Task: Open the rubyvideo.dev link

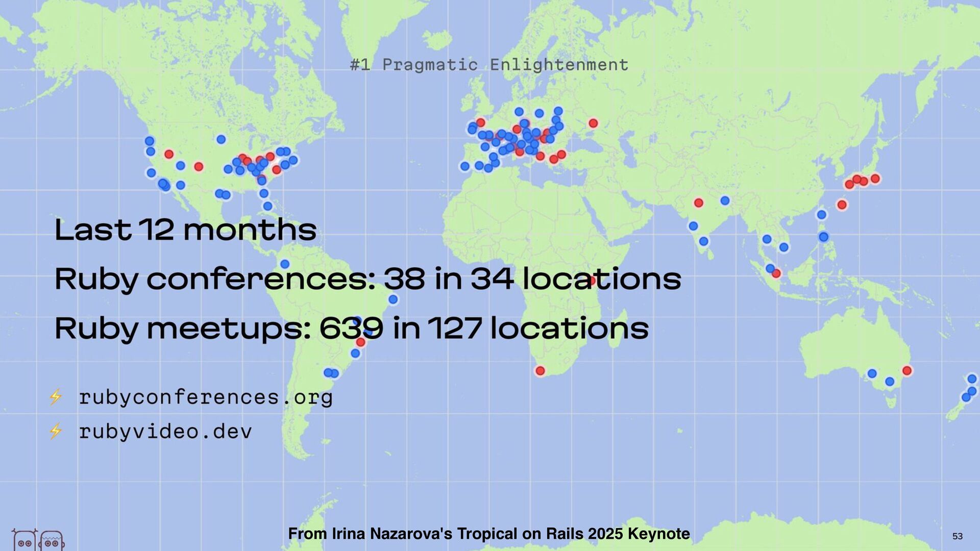Action: [165, 432]
